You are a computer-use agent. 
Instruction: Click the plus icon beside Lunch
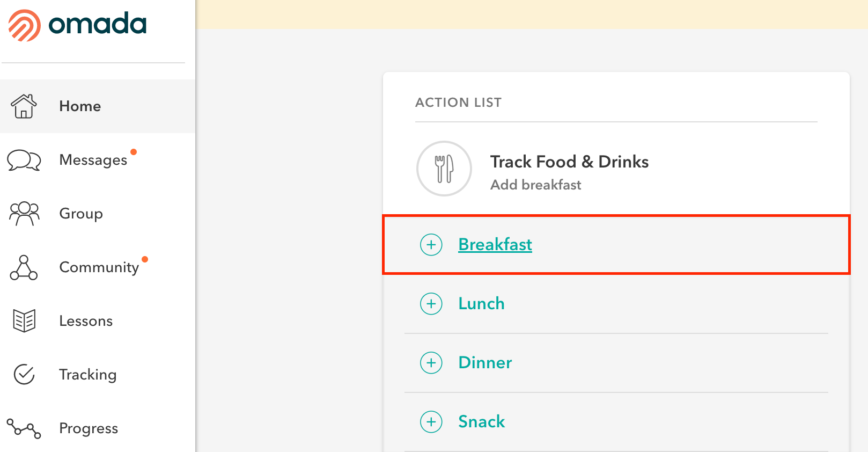[431, 304]
